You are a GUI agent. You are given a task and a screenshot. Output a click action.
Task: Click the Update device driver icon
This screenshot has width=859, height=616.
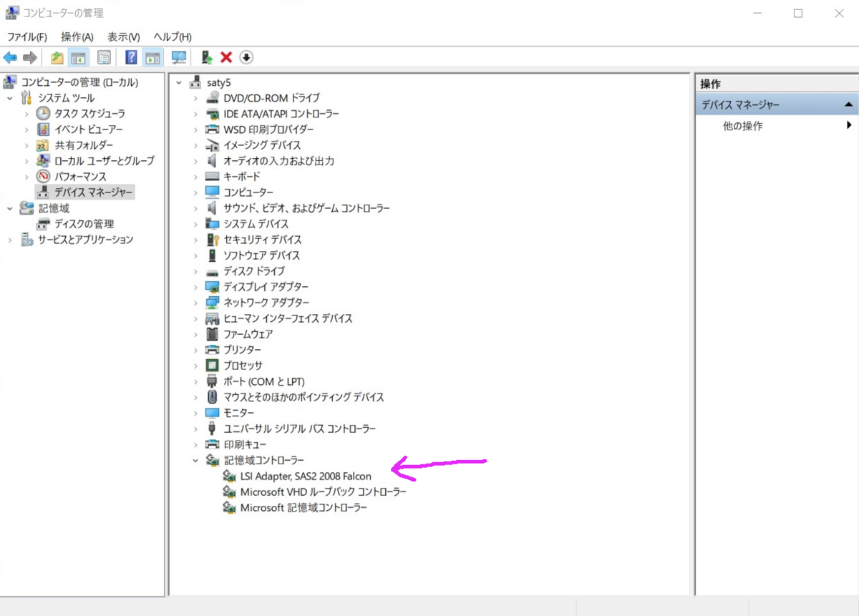207,57
